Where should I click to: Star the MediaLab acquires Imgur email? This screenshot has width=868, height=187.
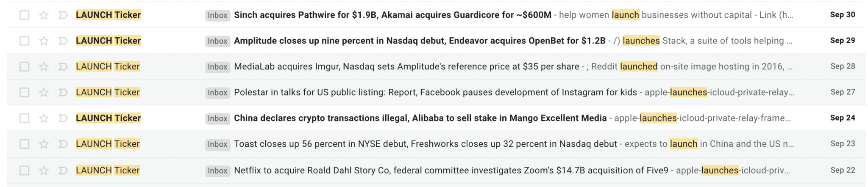[x=44, y=67]
